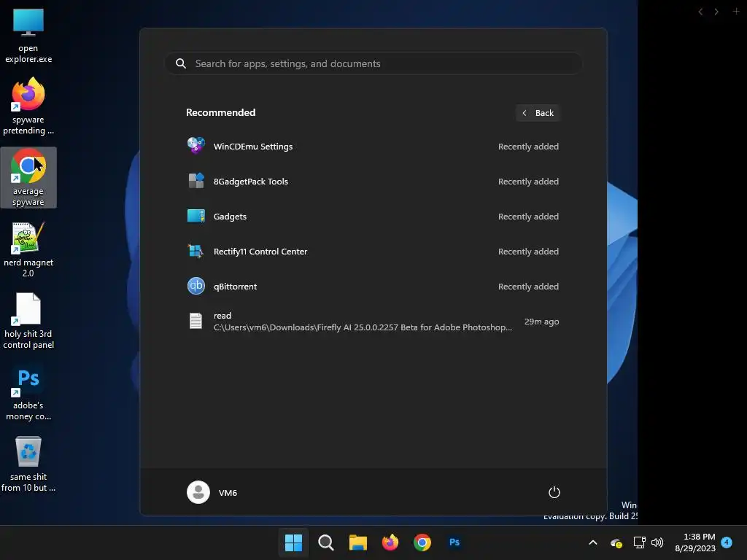
Task: Select the Recycle Bin 'same shit from 10' icon
Action: (x=28, y=463)
